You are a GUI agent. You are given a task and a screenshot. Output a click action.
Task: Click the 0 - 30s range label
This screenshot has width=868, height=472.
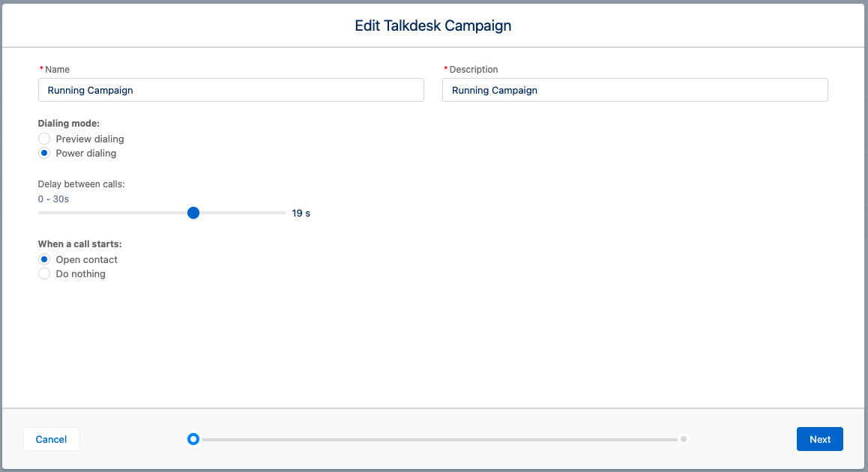[52, 199]
